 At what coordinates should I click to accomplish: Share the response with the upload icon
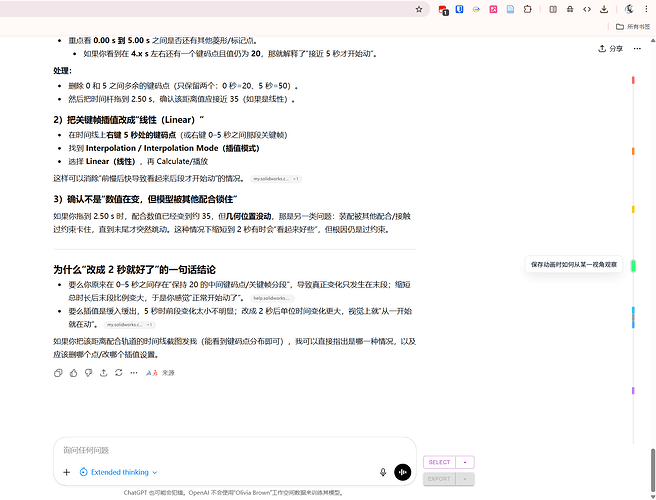103,373
